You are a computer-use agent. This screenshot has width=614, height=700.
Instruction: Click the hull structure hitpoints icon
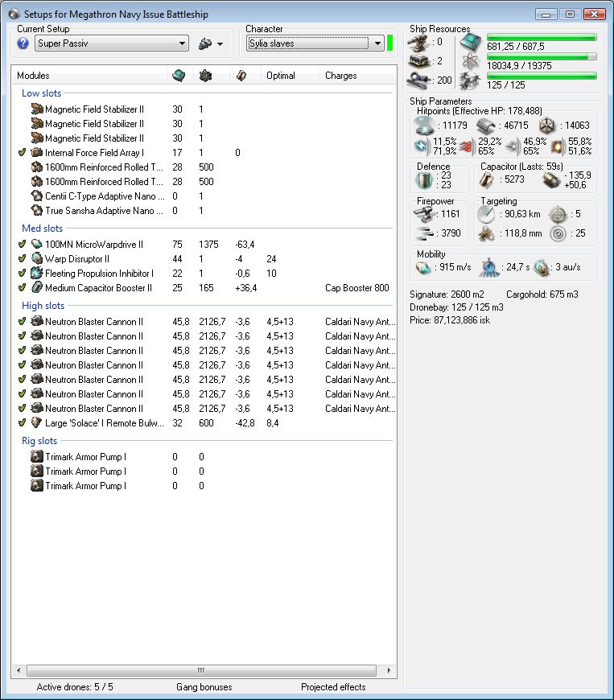[x=547, y=126]
